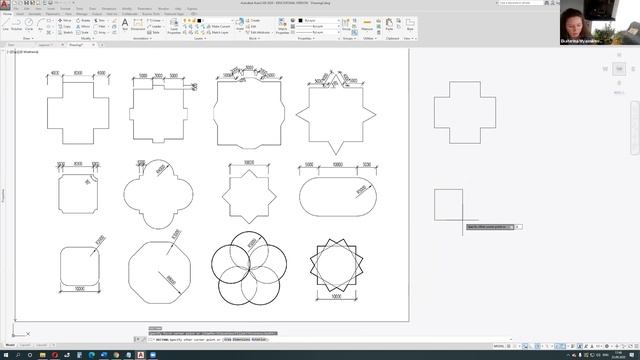This screenshot has width=640, height=360.
Task: Expand the Block panel
Action: [254, 38]
